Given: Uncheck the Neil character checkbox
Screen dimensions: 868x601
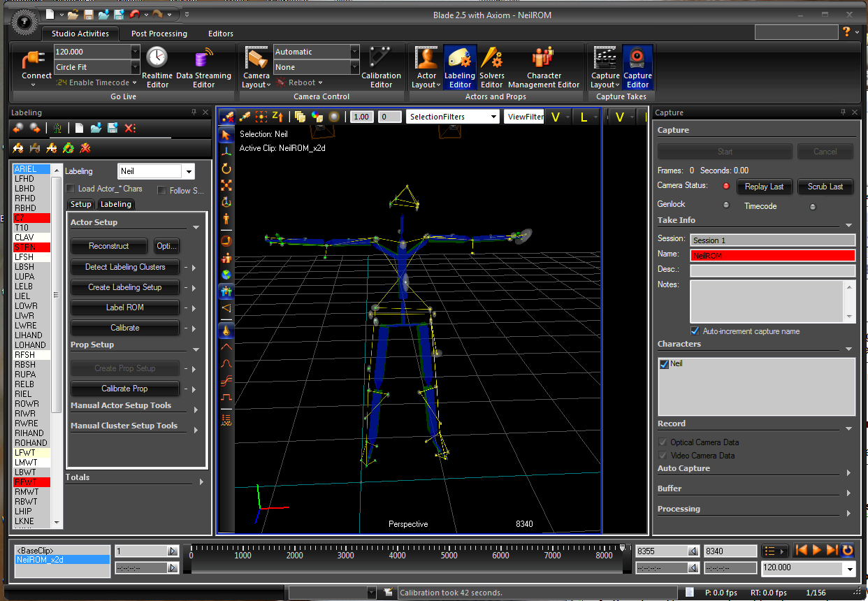Looking at the screenshot, I should coord(664,364).
